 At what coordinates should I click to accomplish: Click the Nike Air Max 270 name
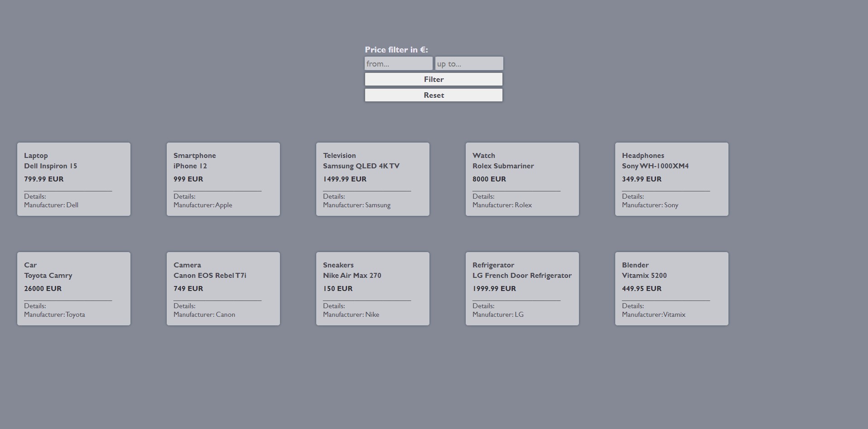[352, 276]
